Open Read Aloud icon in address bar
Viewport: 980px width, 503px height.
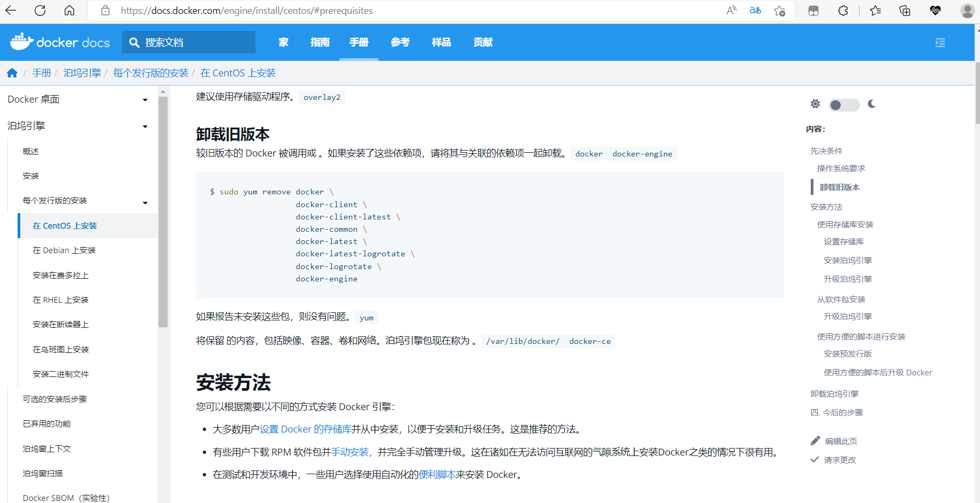731,10
